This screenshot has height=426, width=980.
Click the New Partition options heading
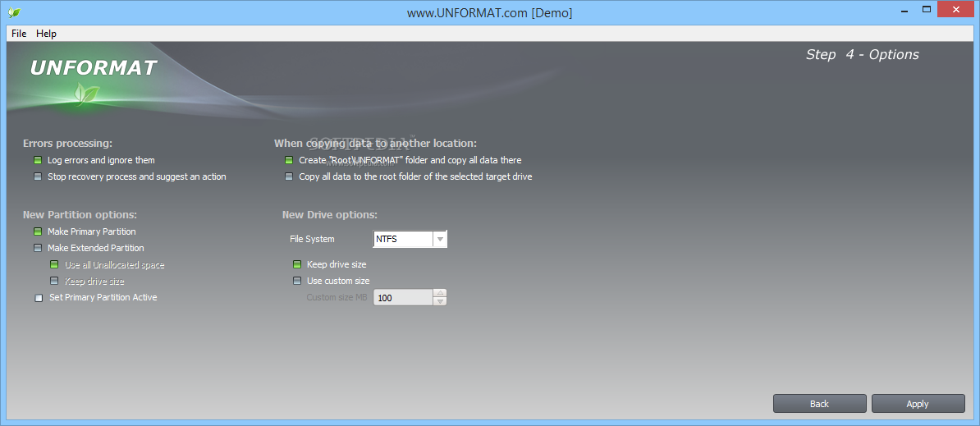[x=80, y=215]
